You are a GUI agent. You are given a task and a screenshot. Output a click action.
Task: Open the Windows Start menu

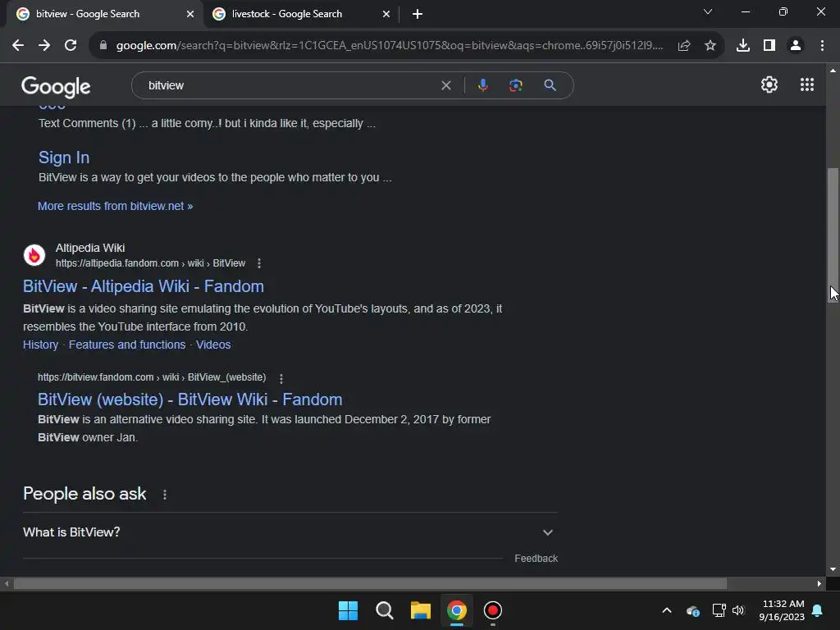point(348,610)
